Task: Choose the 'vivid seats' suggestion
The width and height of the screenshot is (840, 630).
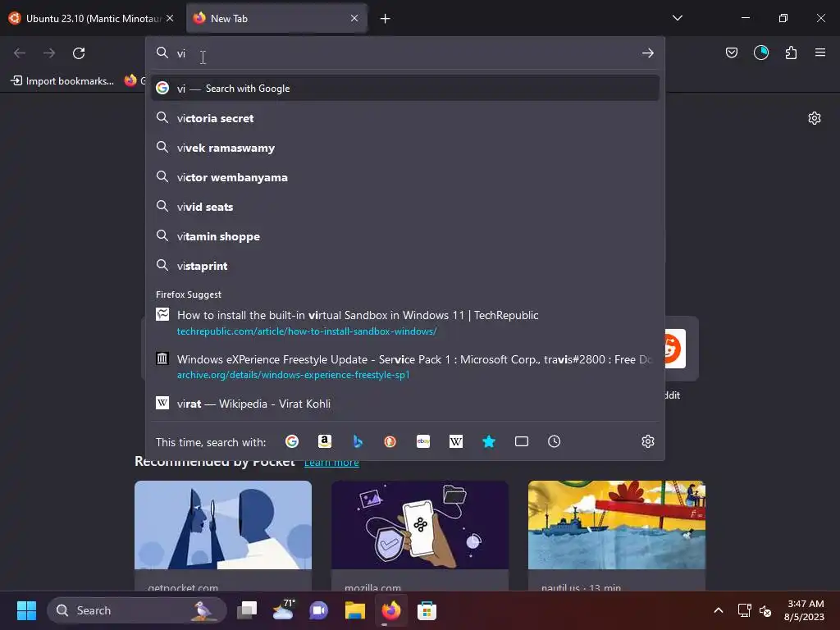Action: click(x=405, y=206)
